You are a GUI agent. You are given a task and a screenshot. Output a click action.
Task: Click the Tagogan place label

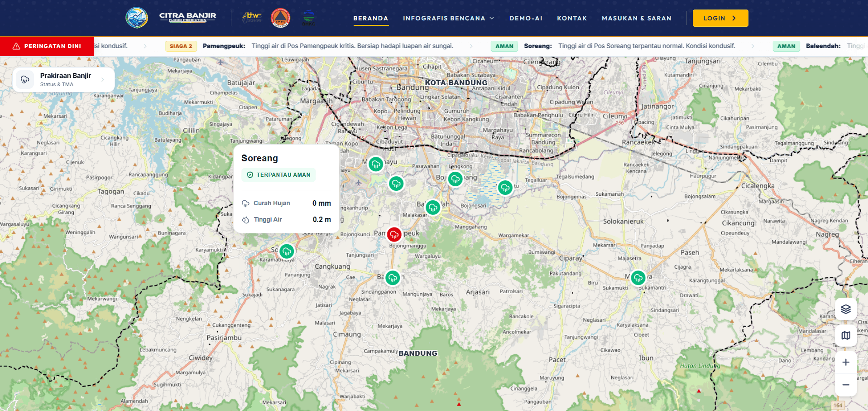click(111, 192)
